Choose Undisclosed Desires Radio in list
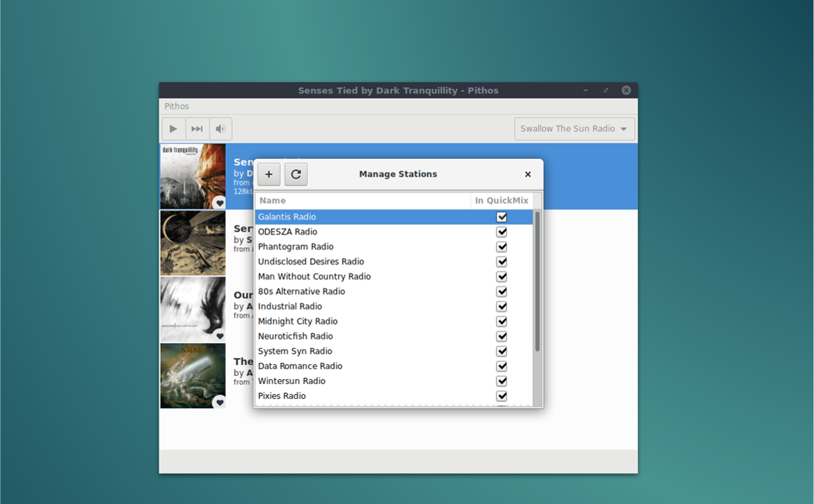Image resolution: width=814 pixels, height=504 pixels. (394, 262)
